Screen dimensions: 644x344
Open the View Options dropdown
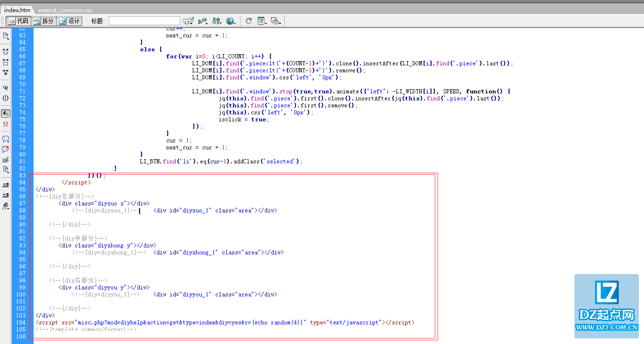tap(262, 21)
